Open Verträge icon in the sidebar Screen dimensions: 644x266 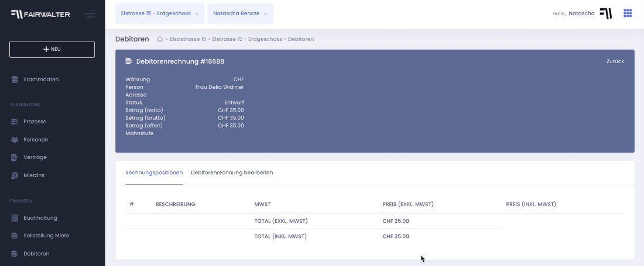click(x=15, y=157)
